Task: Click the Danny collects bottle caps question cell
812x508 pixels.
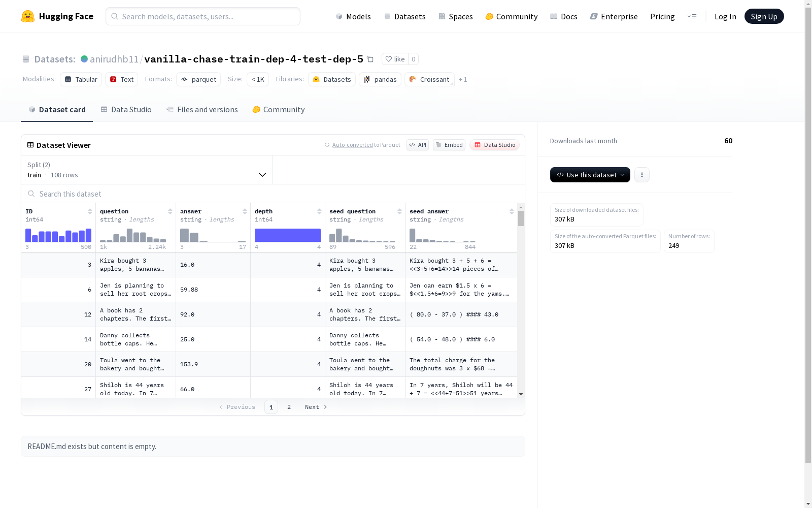Action: point(136,339)
